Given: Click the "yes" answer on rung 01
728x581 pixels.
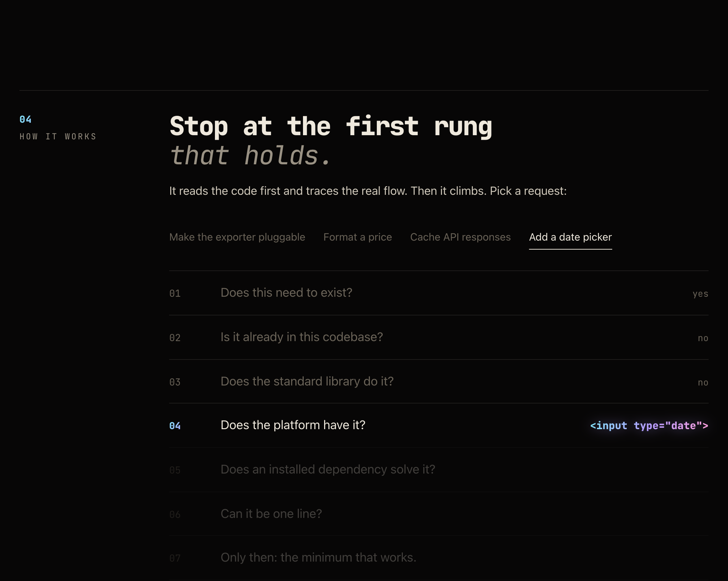Looking at the screenshot, I should click(x=700, y=294).
